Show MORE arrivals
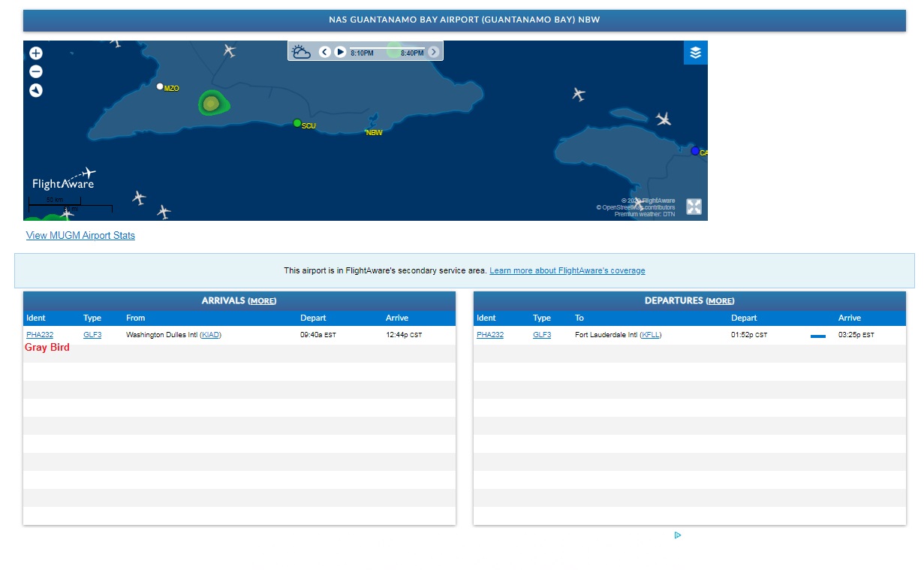This screenshot has width=924, height=570. tap(262, 301)
